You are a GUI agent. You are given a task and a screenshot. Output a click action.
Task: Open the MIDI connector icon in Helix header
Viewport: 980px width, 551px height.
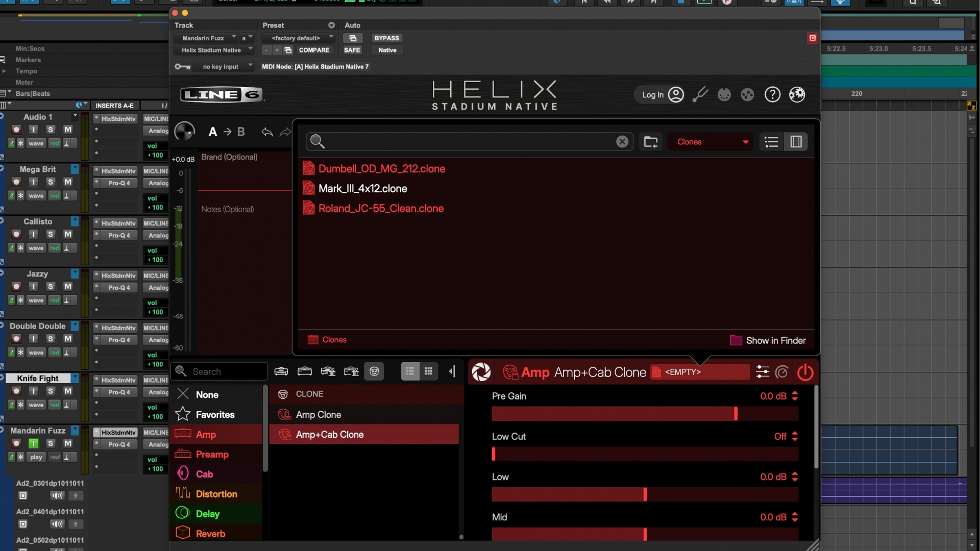click(x=724, y=95)
